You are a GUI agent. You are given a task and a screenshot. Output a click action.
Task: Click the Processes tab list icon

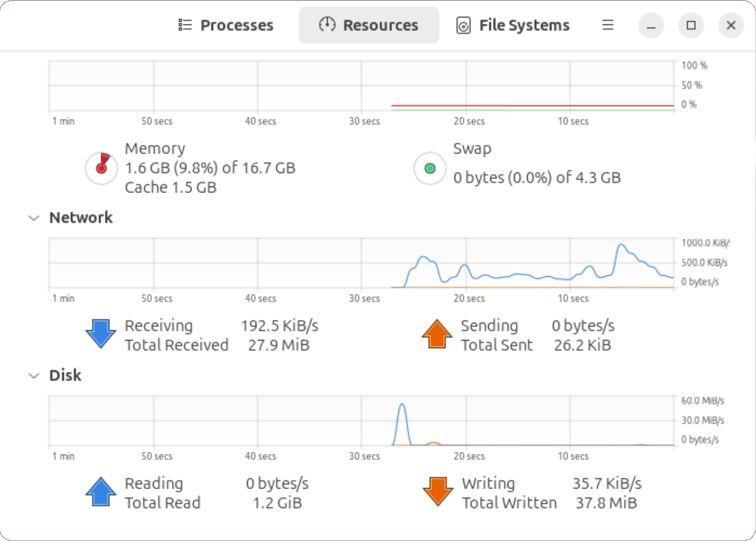point(184,25)
